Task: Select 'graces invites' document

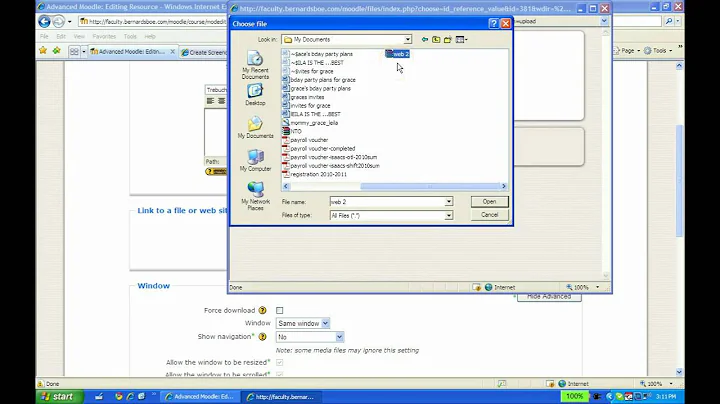Action: 304,97
